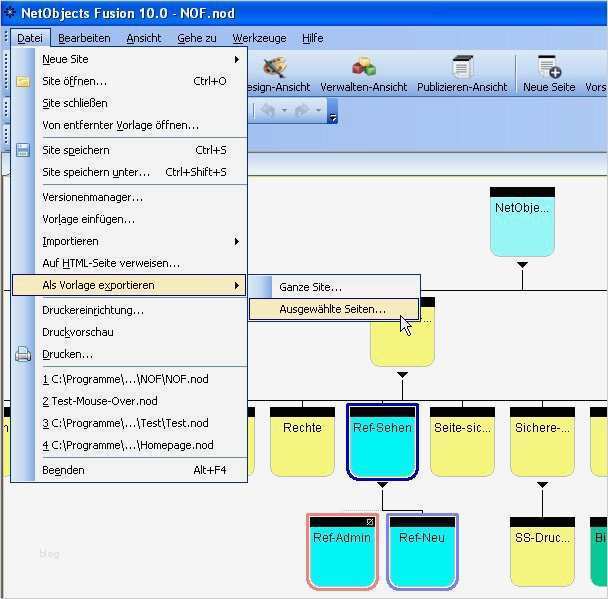Choose Beenden to quit
Screen dimensions: 608x599
[129, 470]
